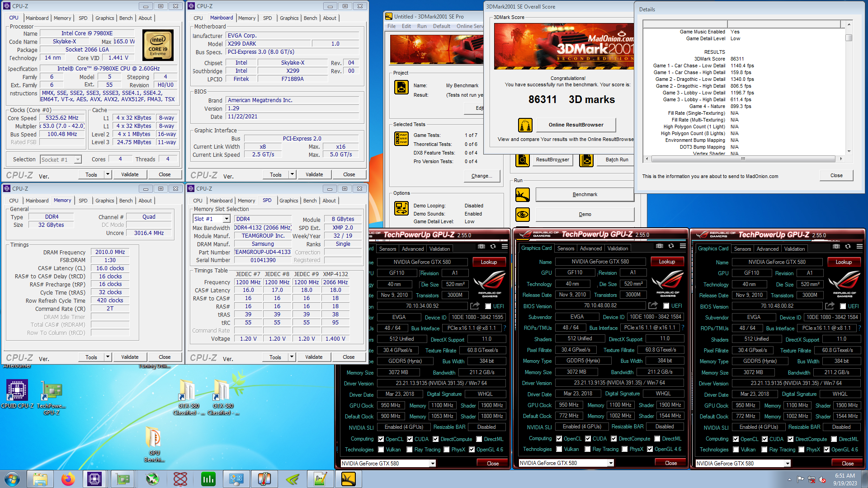Toggle the CUDA checkbox in the middle GPU-Z window

point(588,439)
